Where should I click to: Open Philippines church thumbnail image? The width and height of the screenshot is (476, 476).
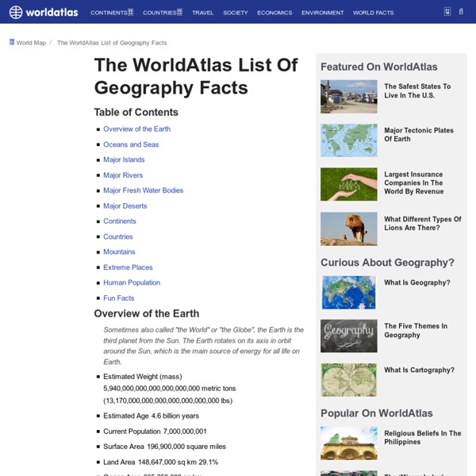tap(349, 443)
